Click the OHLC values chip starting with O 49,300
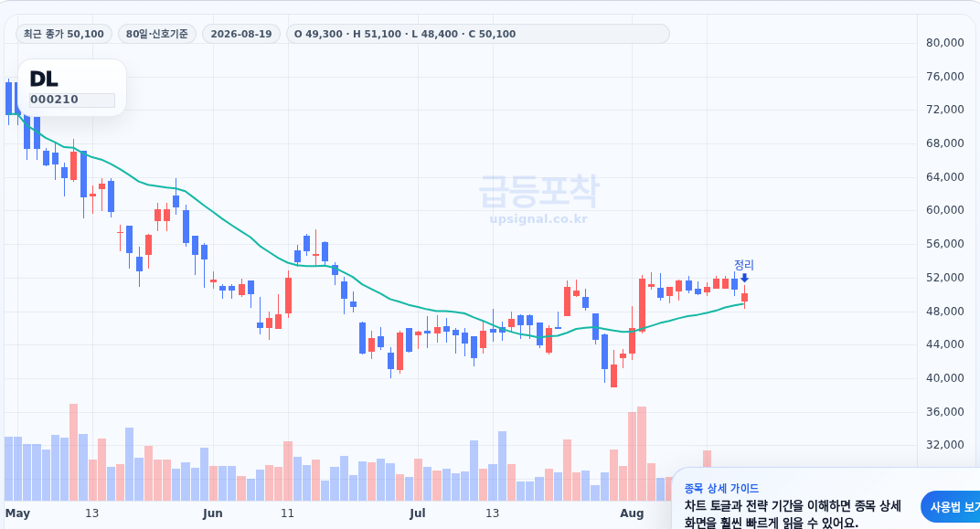The image size is (980, 529). click(477, 34)
